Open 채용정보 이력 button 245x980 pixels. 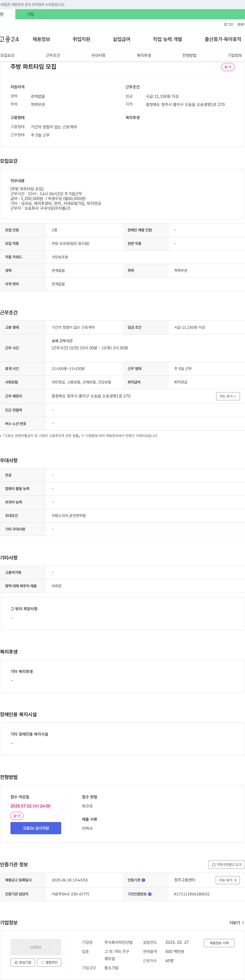[219, 943]
